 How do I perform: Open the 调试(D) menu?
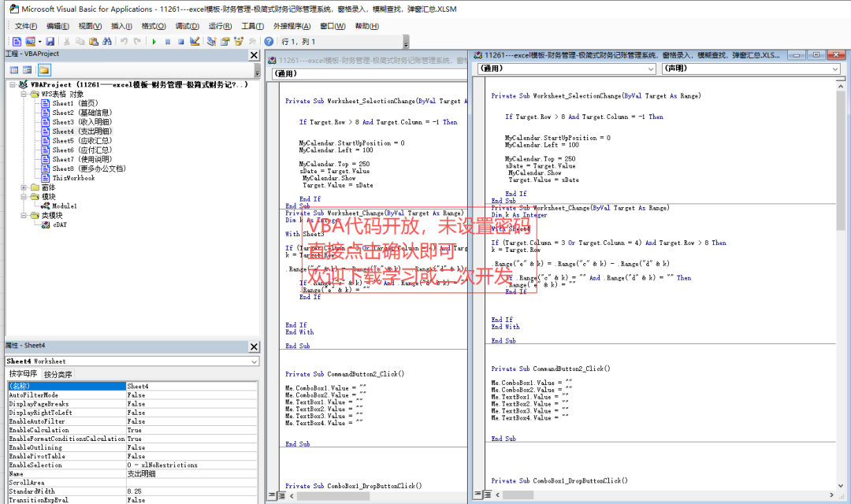tap(187, 26)
